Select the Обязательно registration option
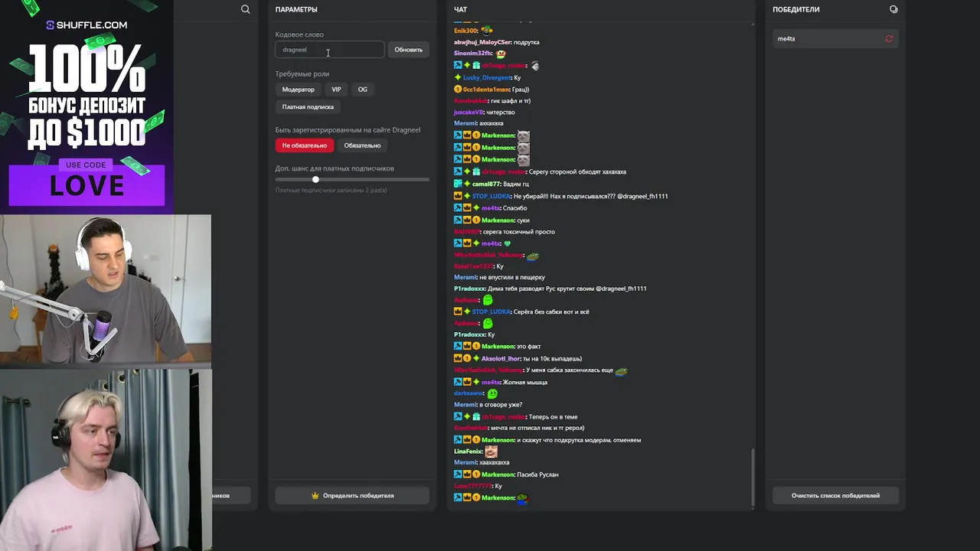 pos(362,145)
